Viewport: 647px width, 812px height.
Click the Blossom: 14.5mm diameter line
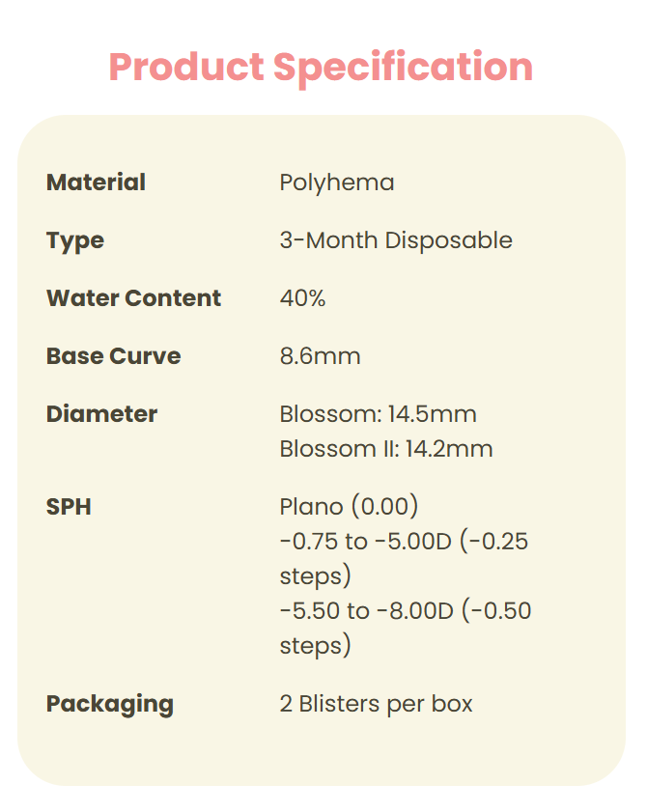click(x=378, y=414)
